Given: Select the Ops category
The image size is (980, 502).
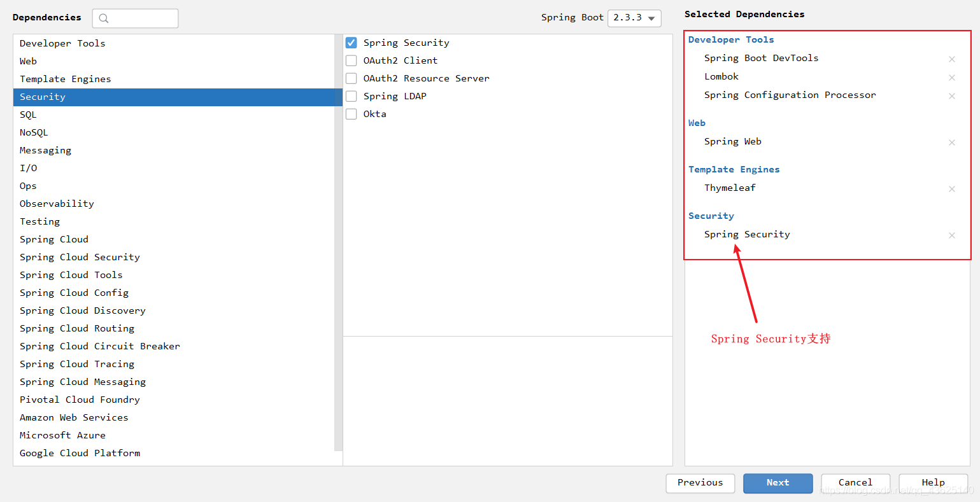Looking at the screenshot, I should pos(174,186).
